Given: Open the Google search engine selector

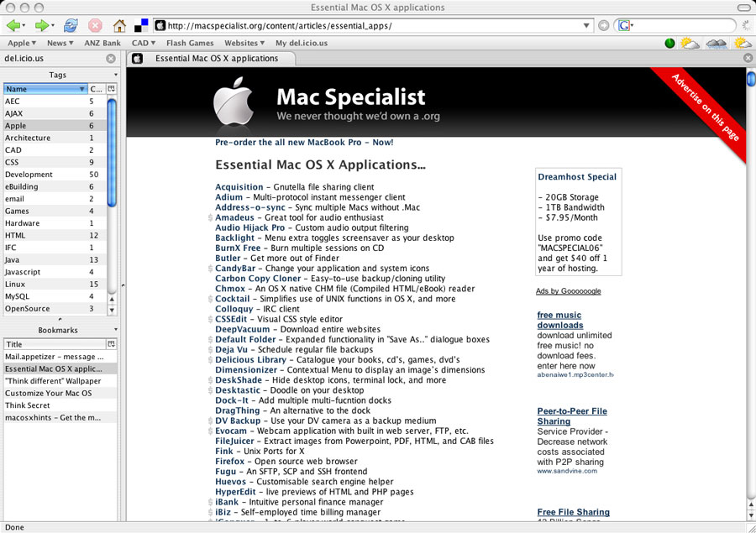Looking at the screenshot, I should point(625,25).
